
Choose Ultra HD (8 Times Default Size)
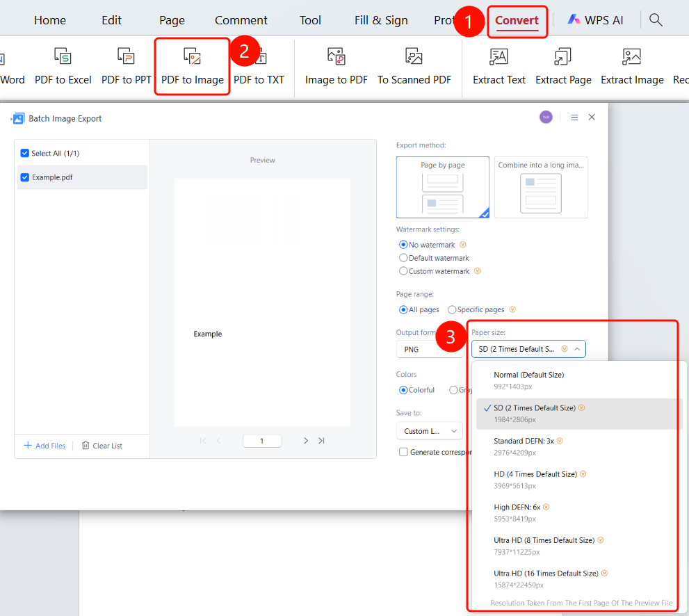pos(578,546)
